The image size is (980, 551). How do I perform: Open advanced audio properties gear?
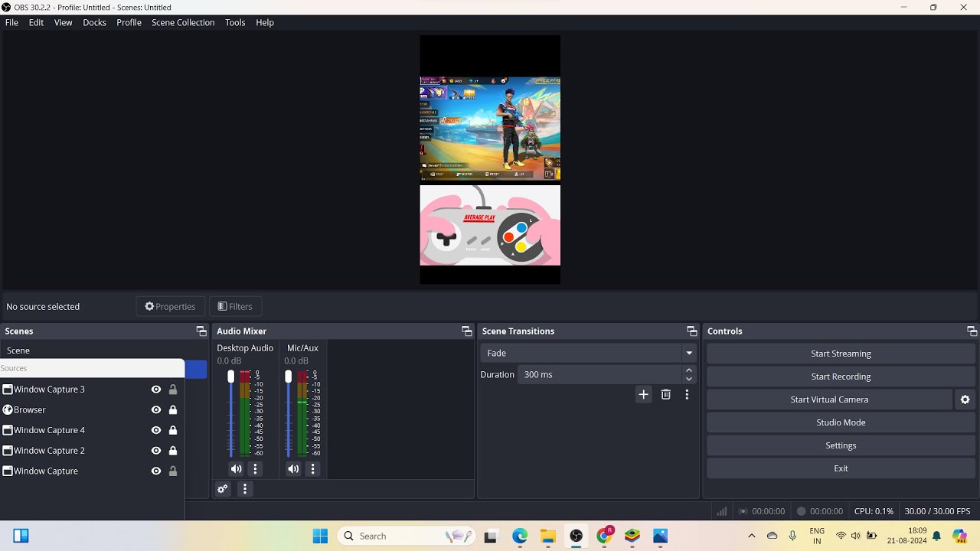pos(223,489)
